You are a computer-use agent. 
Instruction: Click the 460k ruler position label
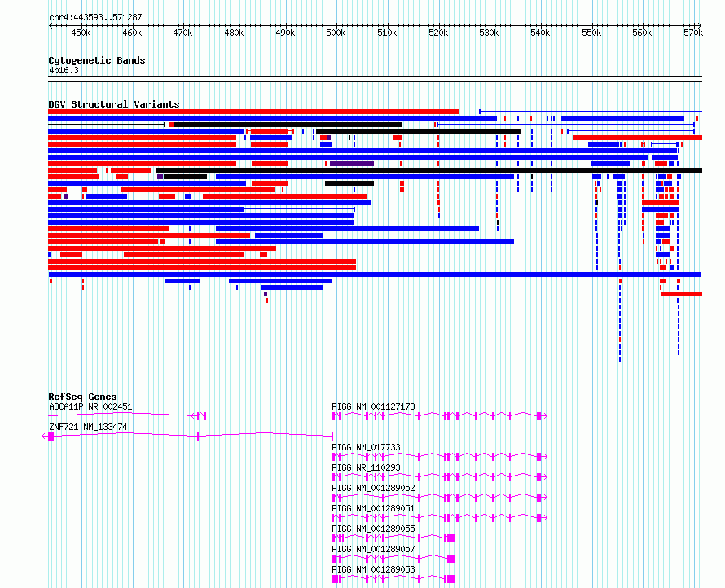[132, 33]
